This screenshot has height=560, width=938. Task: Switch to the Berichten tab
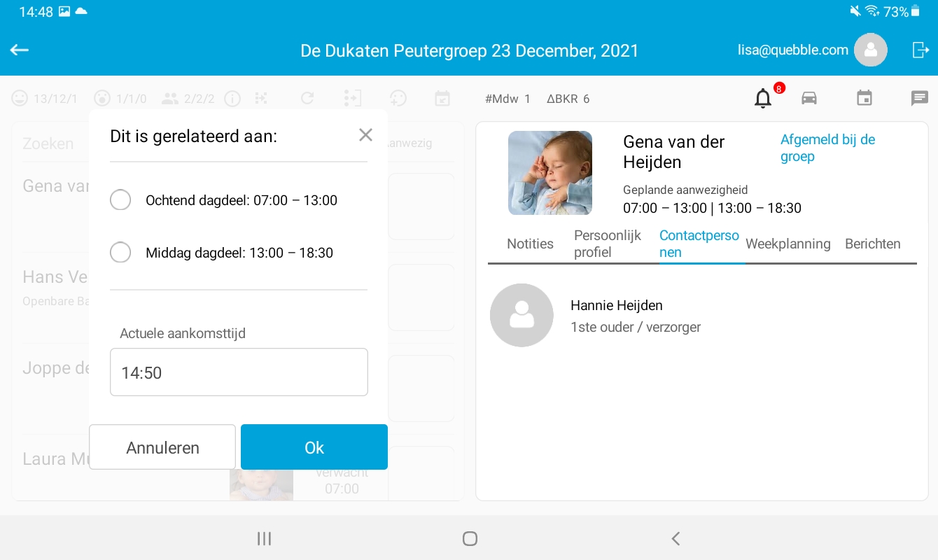click(x=873, y=244)
